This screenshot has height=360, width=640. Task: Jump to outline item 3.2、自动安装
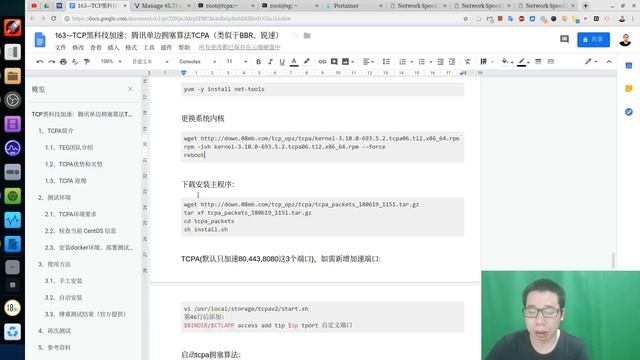(63, 298)
